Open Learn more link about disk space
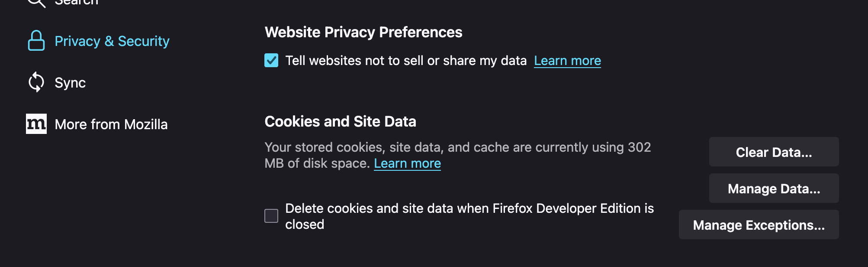The image size is (868, 267). [407, 163]
